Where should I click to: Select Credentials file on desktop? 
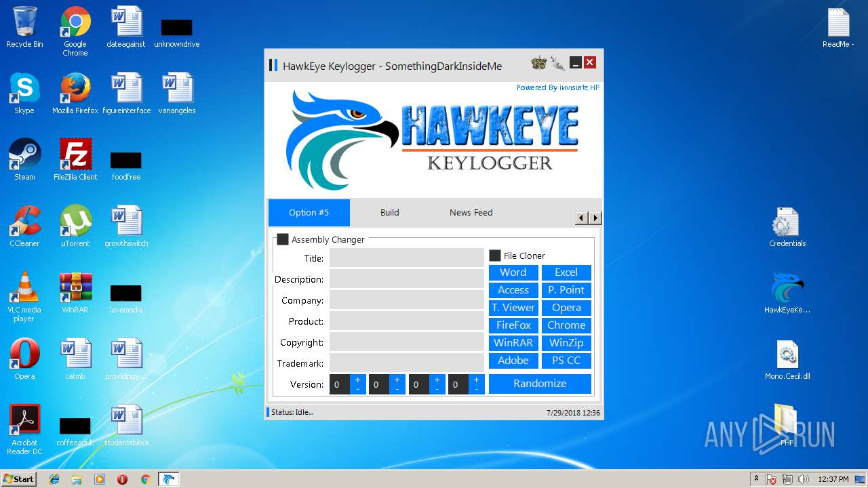(787, 227)
